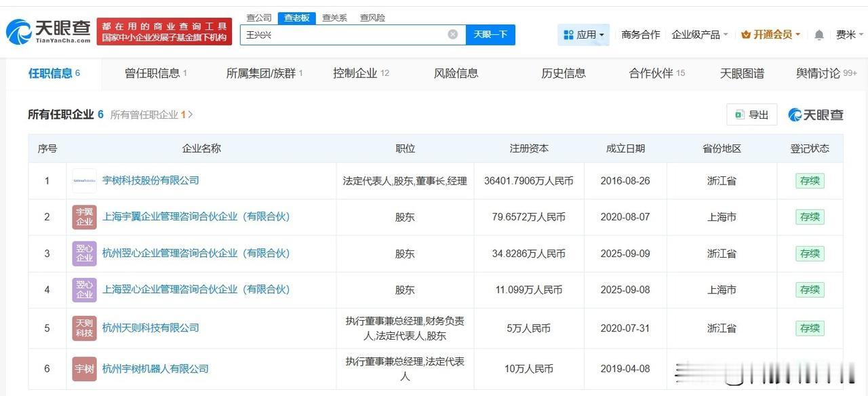Click the 2019-04-08 date cell

pos(625,369)
